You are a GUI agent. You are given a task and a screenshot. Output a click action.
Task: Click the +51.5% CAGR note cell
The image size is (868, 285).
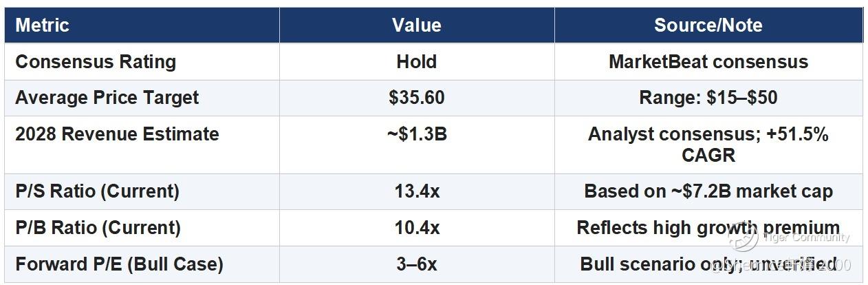[708, 145]
